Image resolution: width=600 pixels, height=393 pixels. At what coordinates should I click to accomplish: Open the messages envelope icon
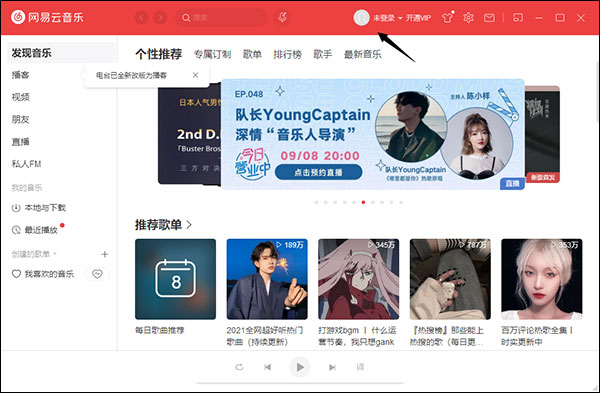489,18
